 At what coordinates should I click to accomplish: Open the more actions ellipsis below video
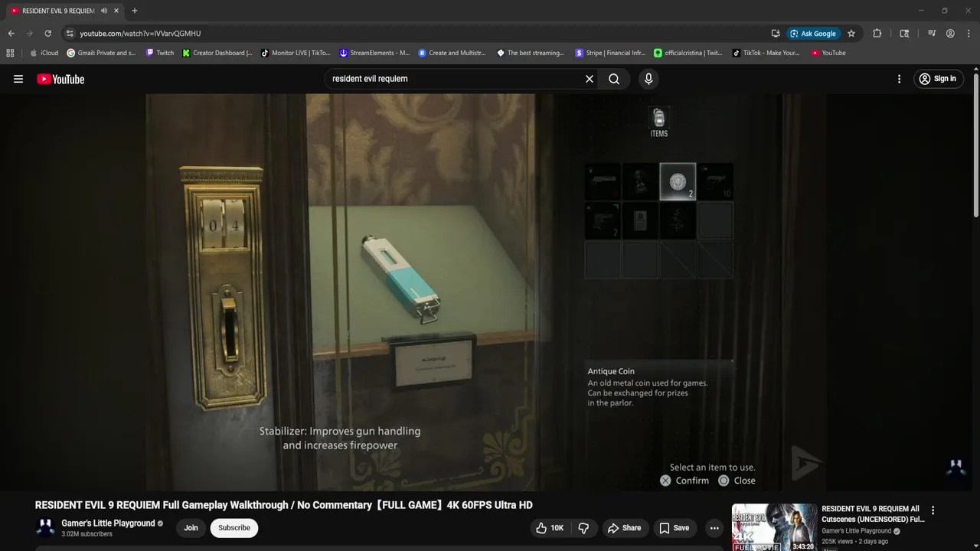tap(714, 528)
